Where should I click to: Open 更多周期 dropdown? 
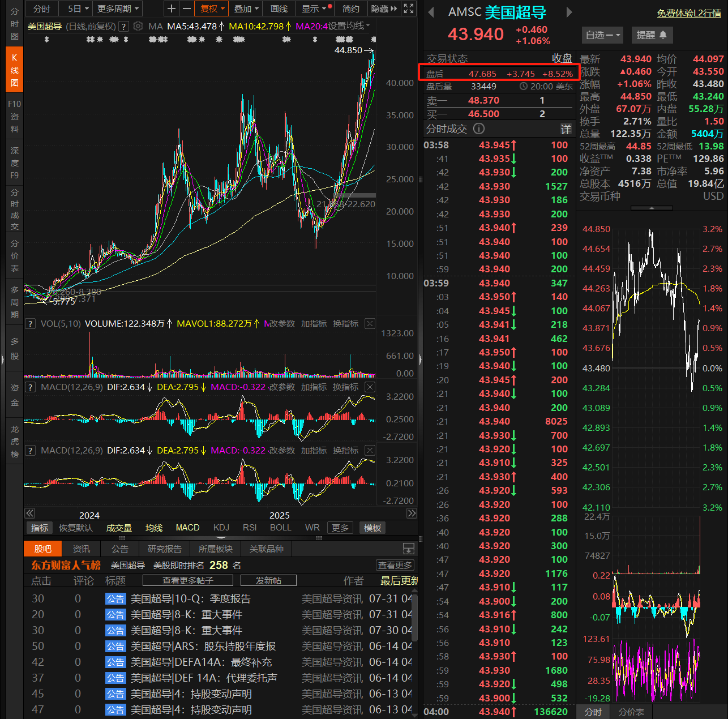118,8
